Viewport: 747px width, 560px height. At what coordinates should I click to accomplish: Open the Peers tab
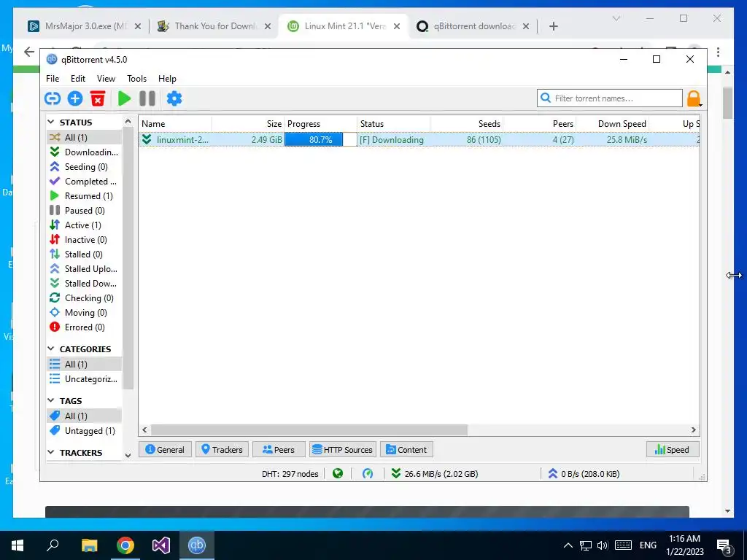click(x=279, y=449)
